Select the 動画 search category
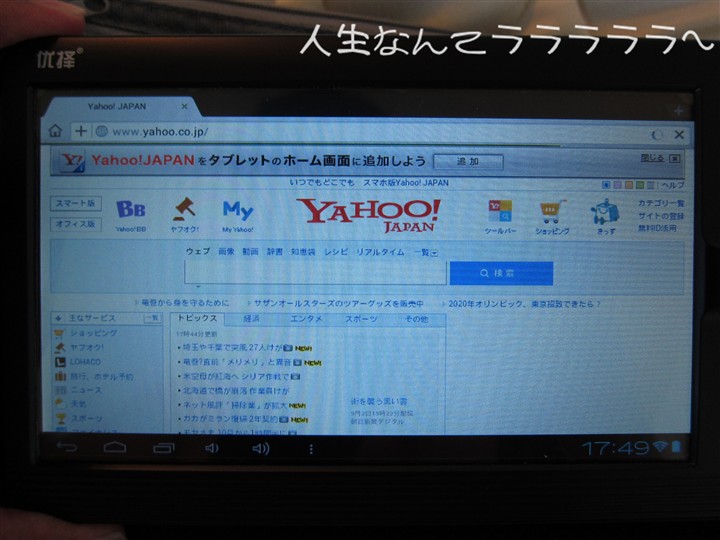Screen dimensions: 720x540 click(250, 252)
